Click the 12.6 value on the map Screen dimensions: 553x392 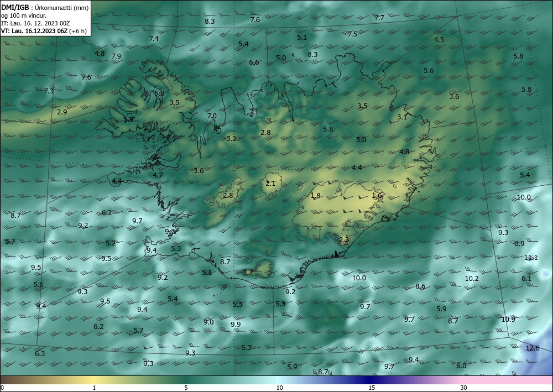coord(533,348)
